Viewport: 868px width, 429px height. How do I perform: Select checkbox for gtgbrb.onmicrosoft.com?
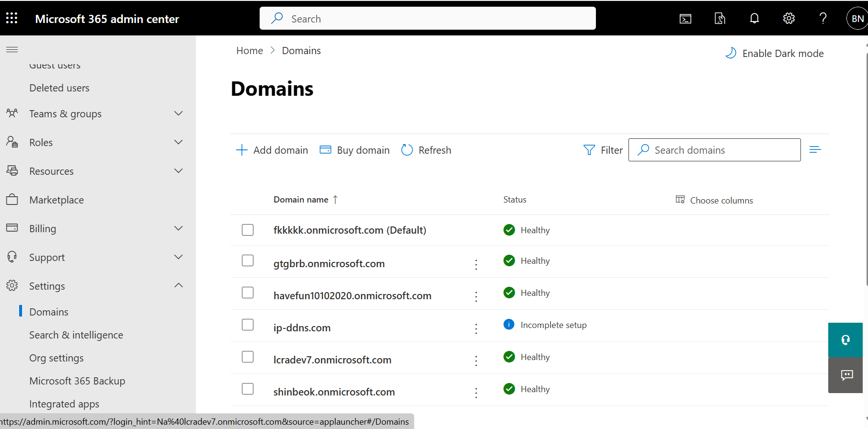(248, 260)
